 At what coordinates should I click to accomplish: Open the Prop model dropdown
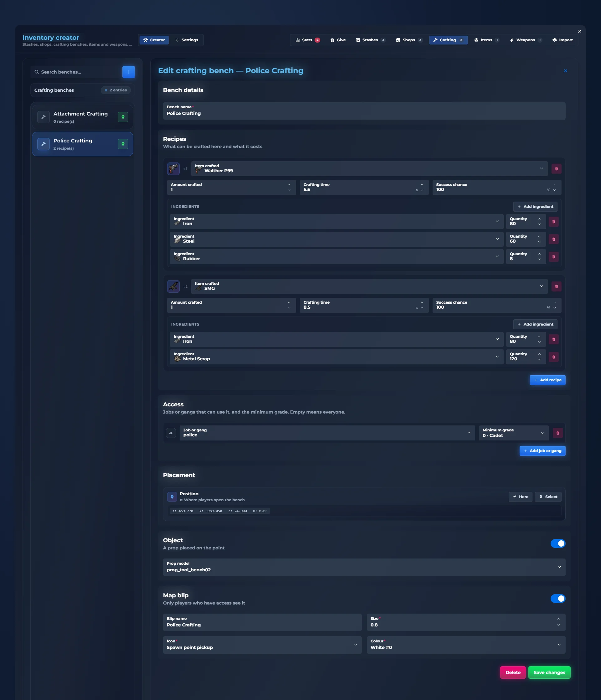(364, 567)
